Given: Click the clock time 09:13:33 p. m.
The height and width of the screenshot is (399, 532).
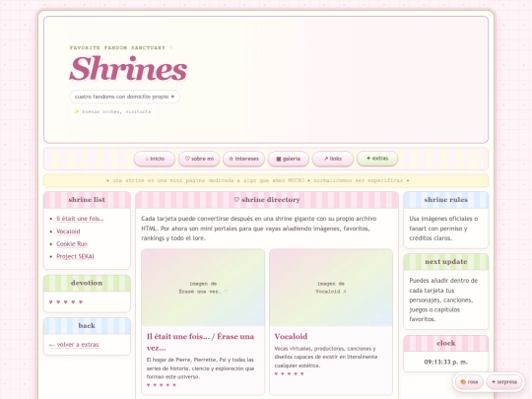Looking at the screenshot, I should tap(446, 362).
